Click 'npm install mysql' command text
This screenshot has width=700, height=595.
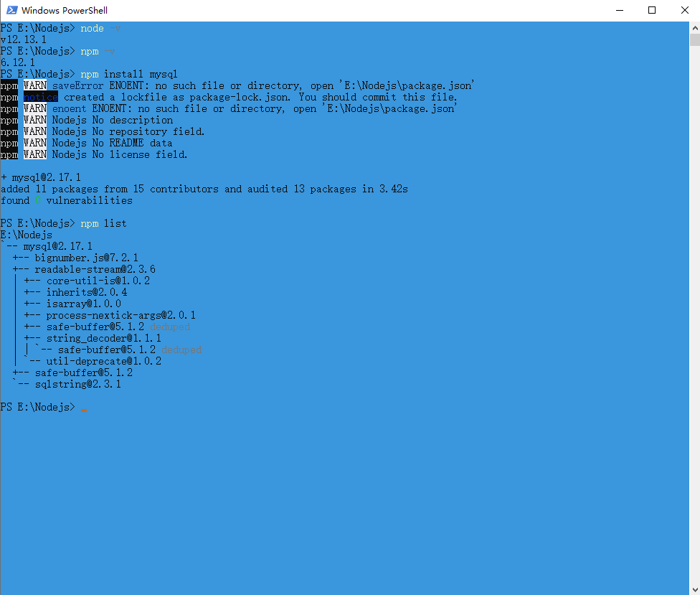tap(129, 74)
